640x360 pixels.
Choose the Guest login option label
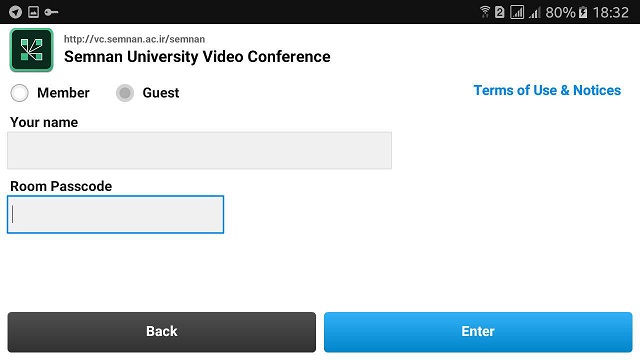[x=161, y=93]
